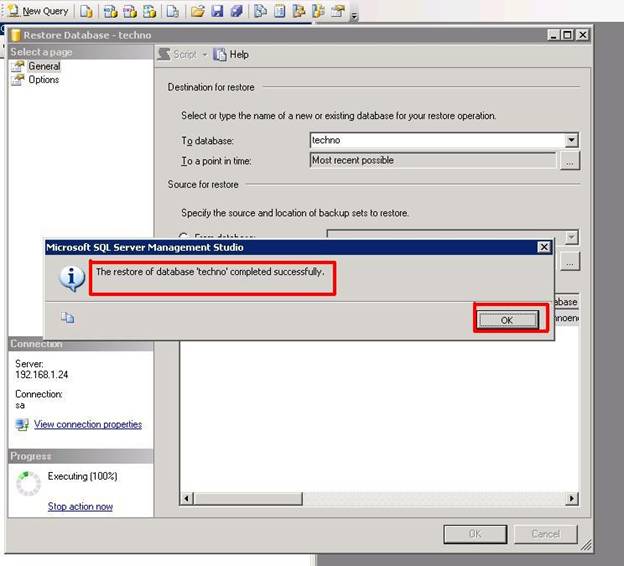624x566 pixels.
Task: Show the Object Explorer icon
Action: point(299,11)
